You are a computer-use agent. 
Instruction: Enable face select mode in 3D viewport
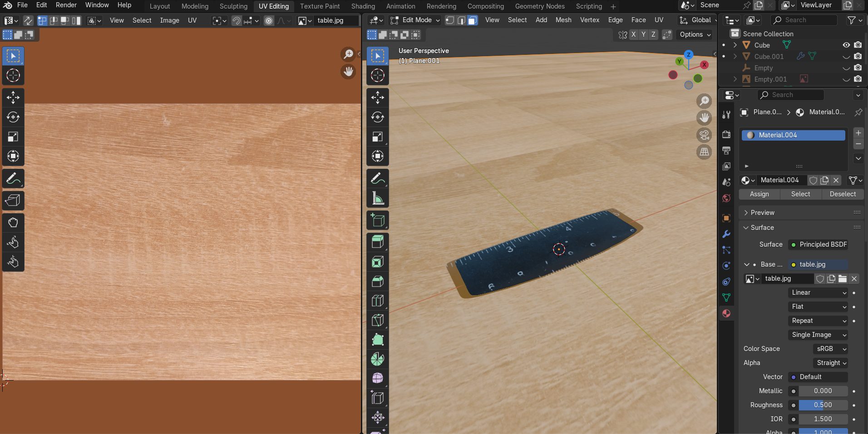point(473,20)
